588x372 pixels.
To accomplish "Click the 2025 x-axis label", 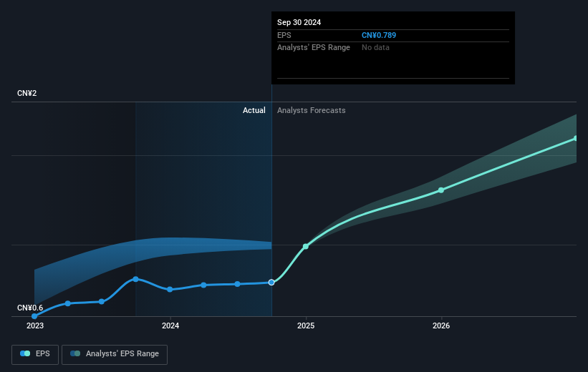I will (x=306, y=326).
